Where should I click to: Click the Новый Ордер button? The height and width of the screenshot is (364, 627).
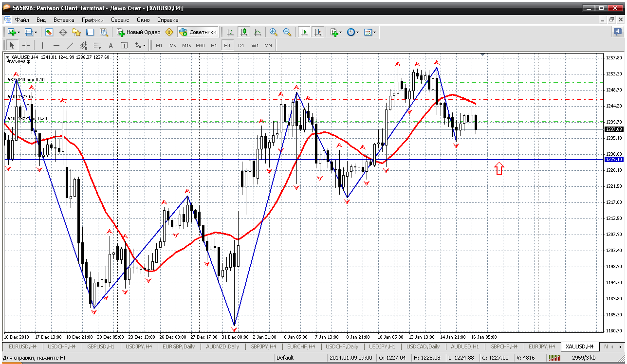coord(139,32)
